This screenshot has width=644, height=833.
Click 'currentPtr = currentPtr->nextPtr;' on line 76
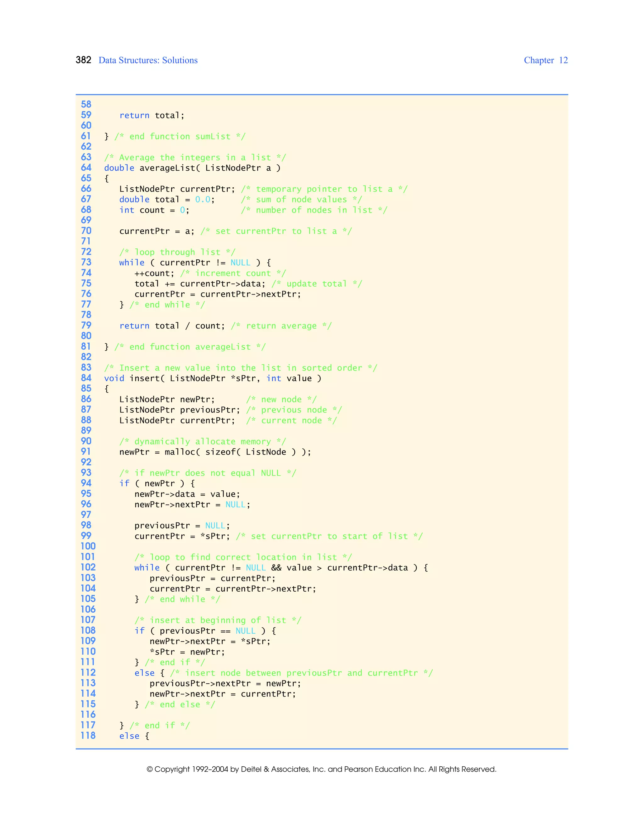pyautogui.click(x=218, y=295)
